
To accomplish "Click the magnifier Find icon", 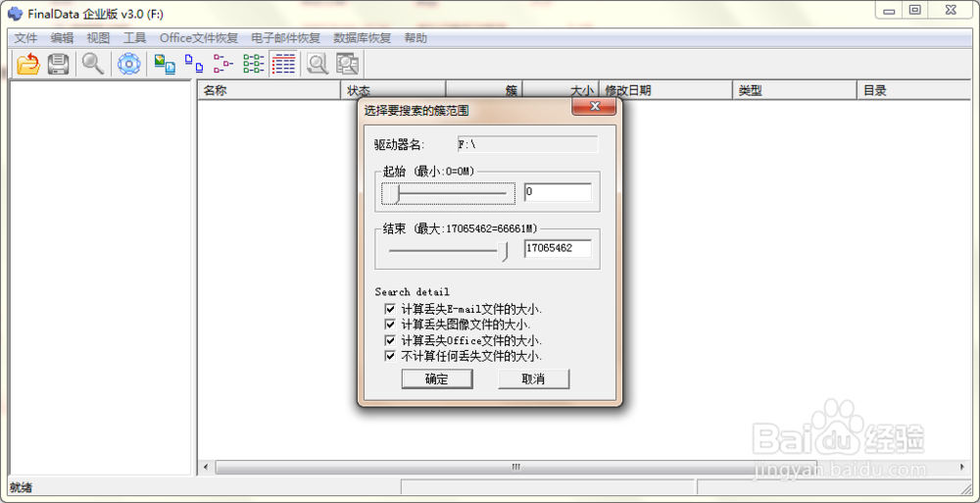I will (x=93, y=64).
